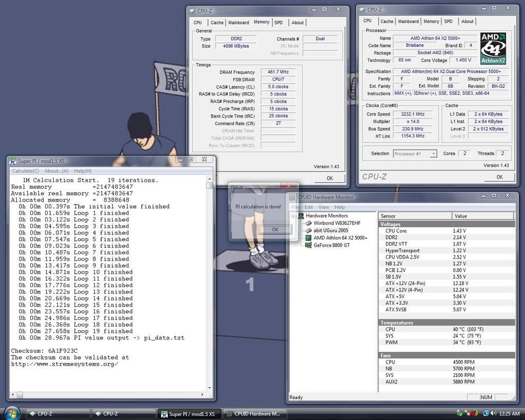This screenshot has width=525, height=420.
Task: Click the volume speaker tray icon
Action: [493, 413]
